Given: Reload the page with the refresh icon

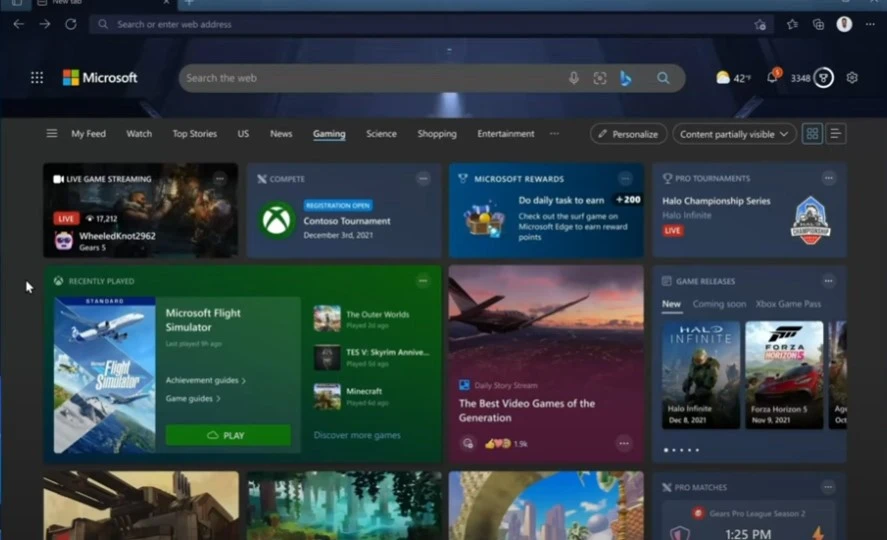Looking at the screenshot, I should [x=71, y=24].
